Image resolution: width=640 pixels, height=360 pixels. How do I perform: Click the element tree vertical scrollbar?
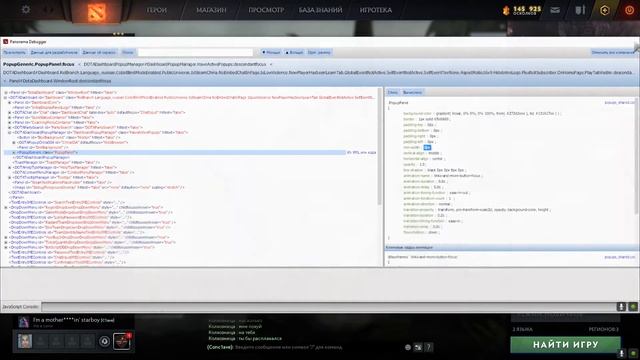coord(380,145)
